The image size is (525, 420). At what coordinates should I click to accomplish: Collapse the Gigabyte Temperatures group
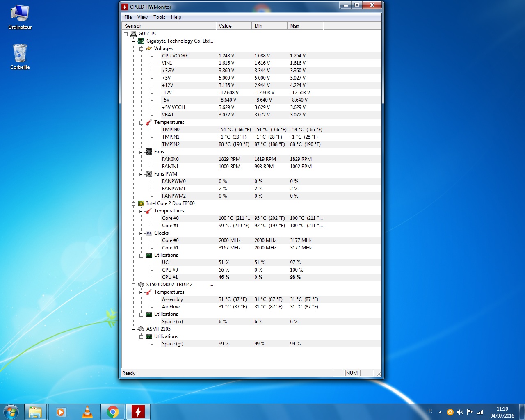141,123
